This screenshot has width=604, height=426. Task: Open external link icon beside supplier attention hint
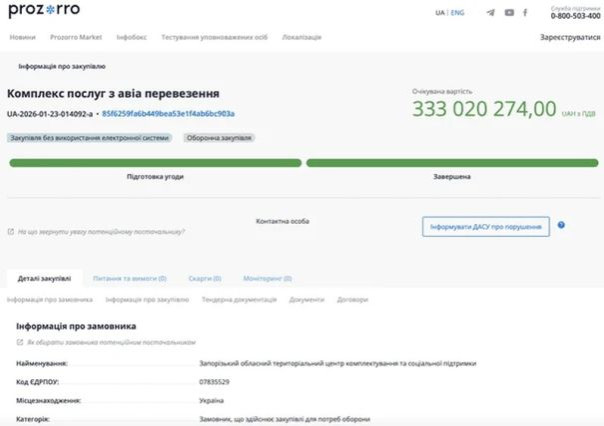coord(11,231)
